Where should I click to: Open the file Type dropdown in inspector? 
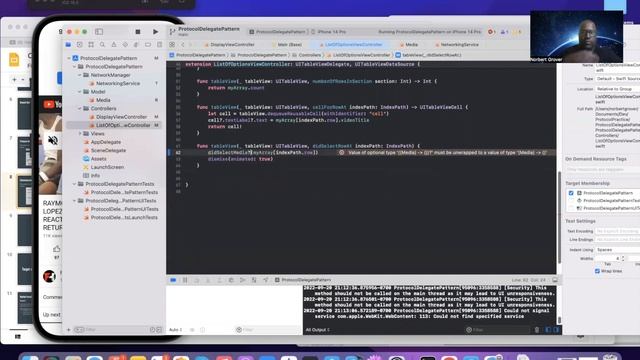pyautogui.click(x=617, y=78)
